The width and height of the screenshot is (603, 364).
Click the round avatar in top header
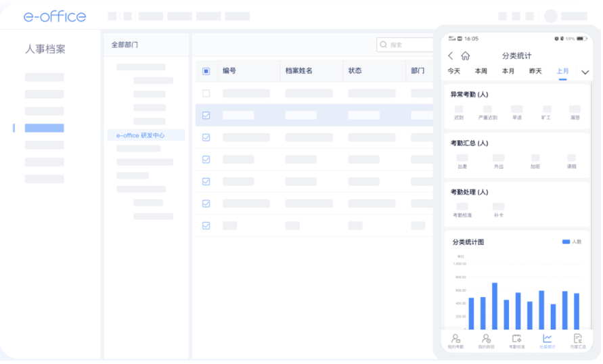tap(551, 16)
